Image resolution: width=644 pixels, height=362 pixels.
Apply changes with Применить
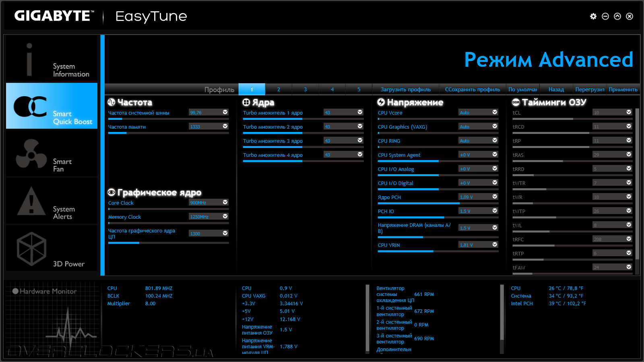623,89
